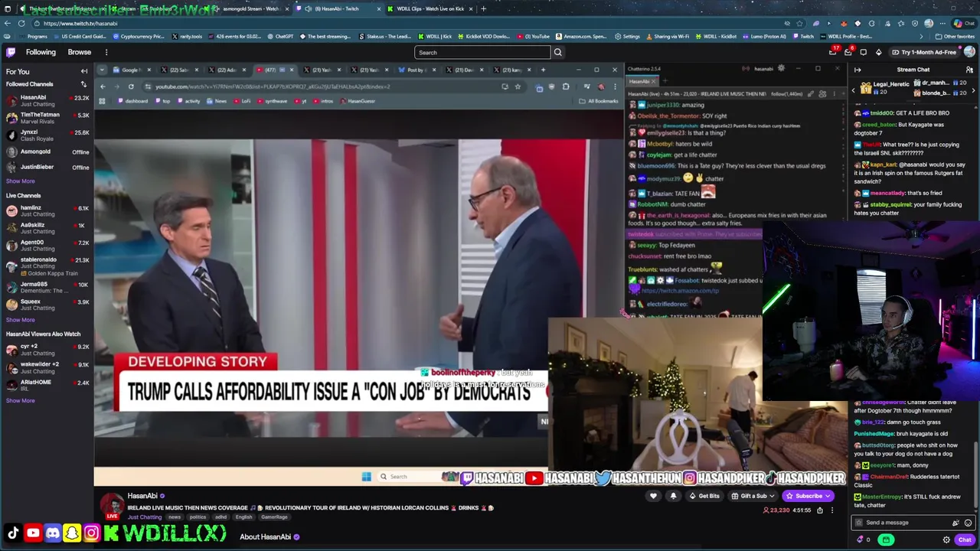This screenshot has height=551, width=980.
Task: Reload the page in browser
Action: click(x=21, y=23)
